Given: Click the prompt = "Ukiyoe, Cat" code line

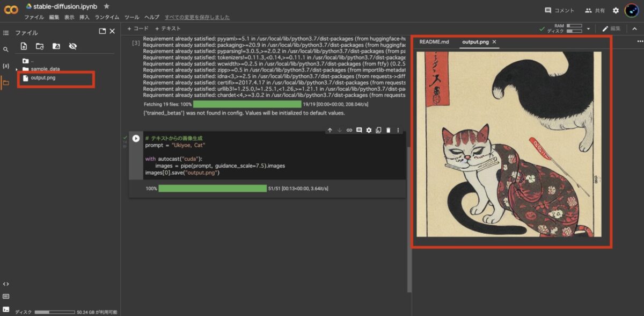Looking at the screenshot, I should click(x=175, y=145).
